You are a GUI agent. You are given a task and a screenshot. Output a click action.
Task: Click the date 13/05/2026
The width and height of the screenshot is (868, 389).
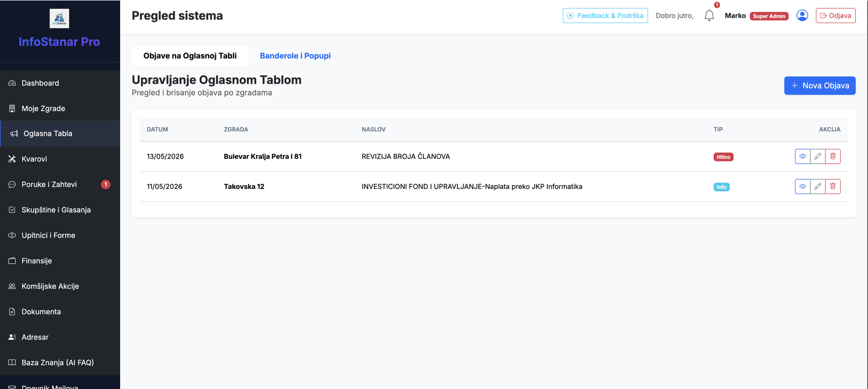coord(165,156)
